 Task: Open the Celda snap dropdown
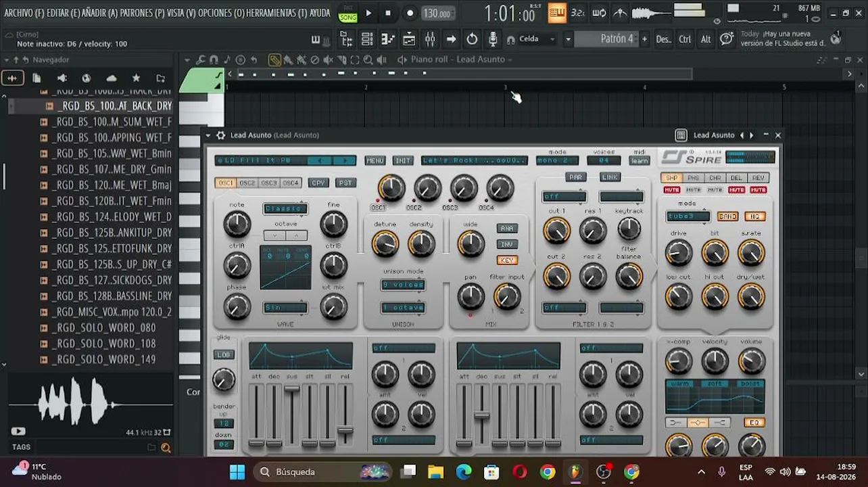537,39
